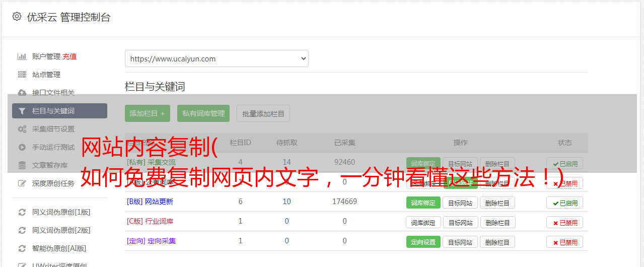Click the 已采集 value 92460

click(x=344, y=162)
